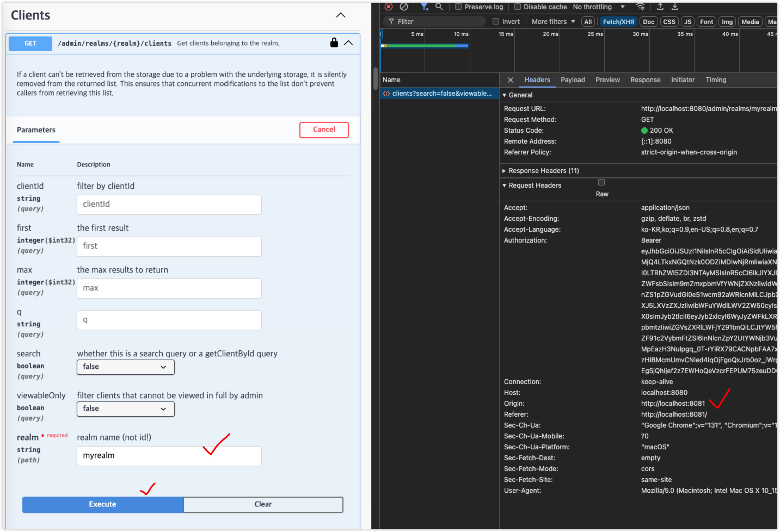The image size is (780, 532).
Task: Click the network timeline overview bar
Action: coord(425,46)
